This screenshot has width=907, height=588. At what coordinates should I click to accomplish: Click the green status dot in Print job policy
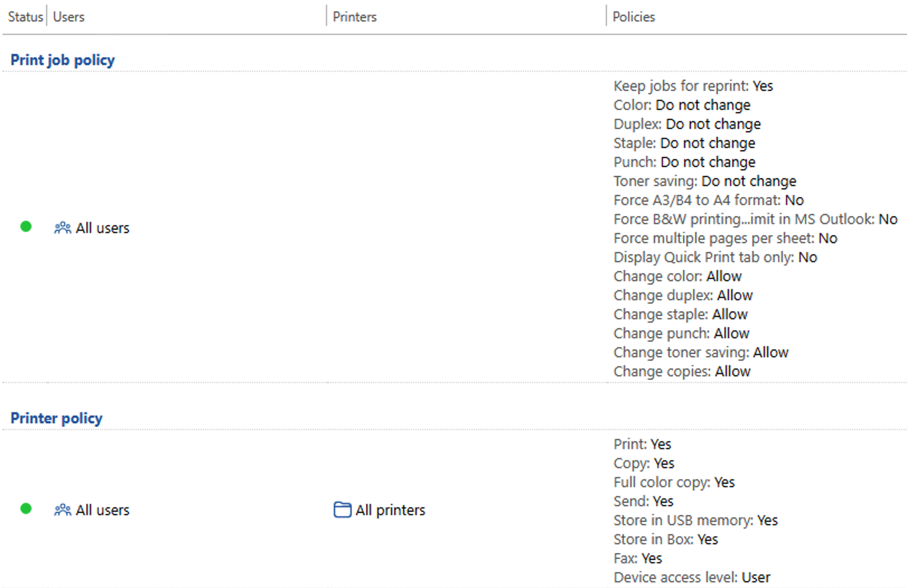(26, 226)
